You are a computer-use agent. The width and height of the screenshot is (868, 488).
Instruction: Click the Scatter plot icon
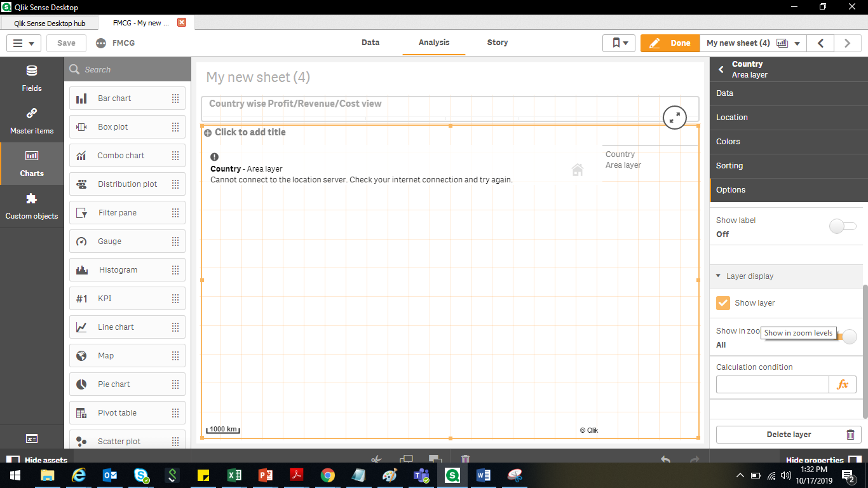tap(81, 441)
